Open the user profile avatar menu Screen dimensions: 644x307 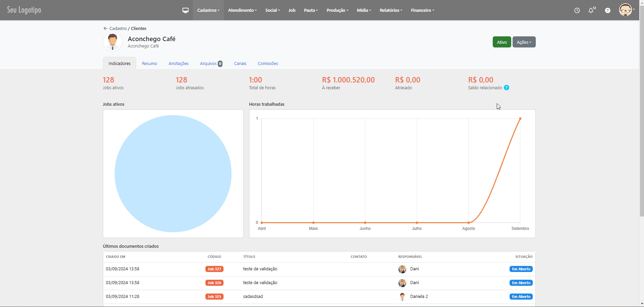[626, 10]
